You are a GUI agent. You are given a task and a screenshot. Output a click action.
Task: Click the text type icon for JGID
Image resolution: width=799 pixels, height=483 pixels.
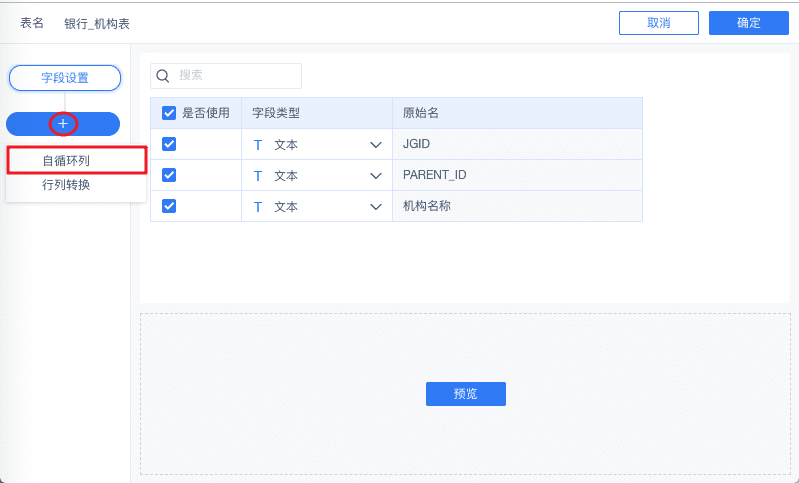(x=258, y=145)
